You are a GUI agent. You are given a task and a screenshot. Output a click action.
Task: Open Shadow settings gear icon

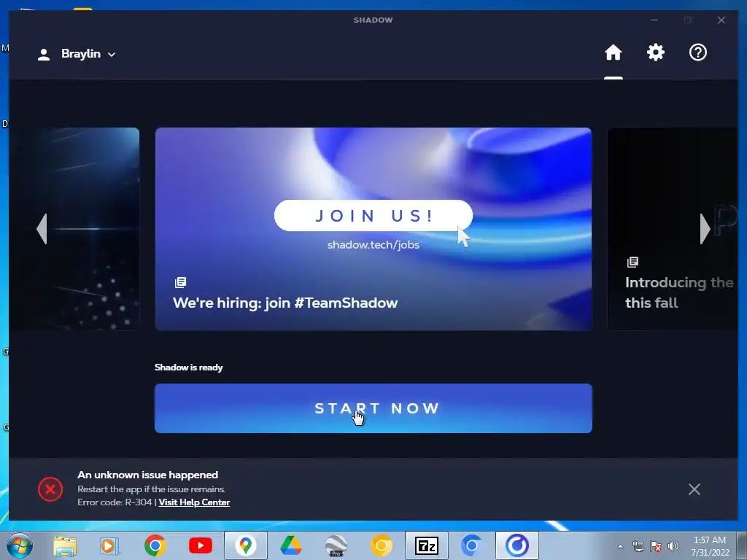(x=656, y=52)
